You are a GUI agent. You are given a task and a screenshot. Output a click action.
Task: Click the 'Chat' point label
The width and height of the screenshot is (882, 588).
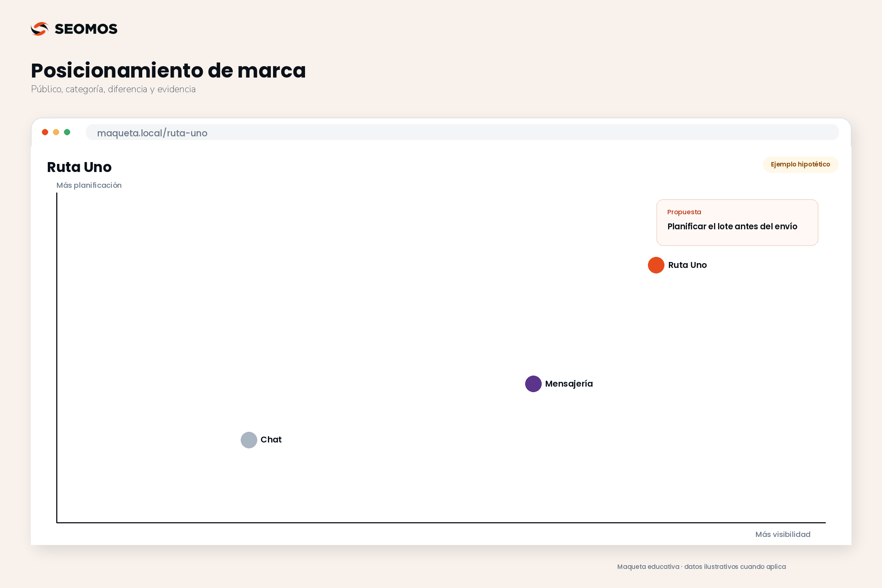(x=271, y=440)
